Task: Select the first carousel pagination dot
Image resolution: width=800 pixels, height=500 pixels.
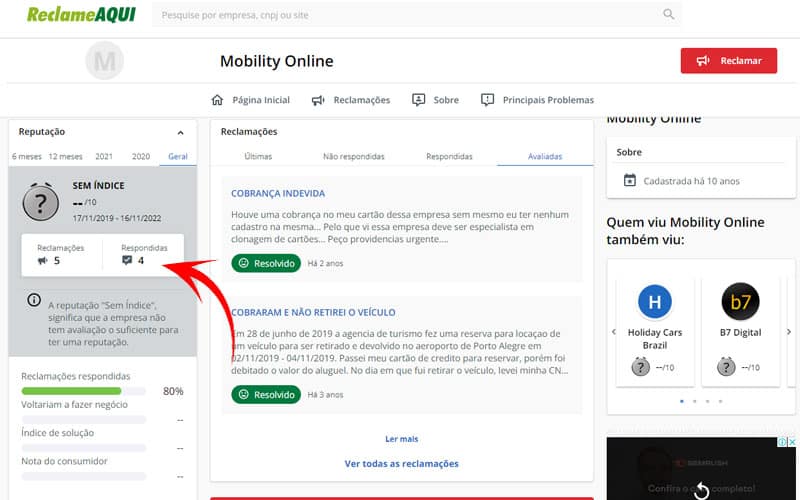Action: [x=682, y=402]
